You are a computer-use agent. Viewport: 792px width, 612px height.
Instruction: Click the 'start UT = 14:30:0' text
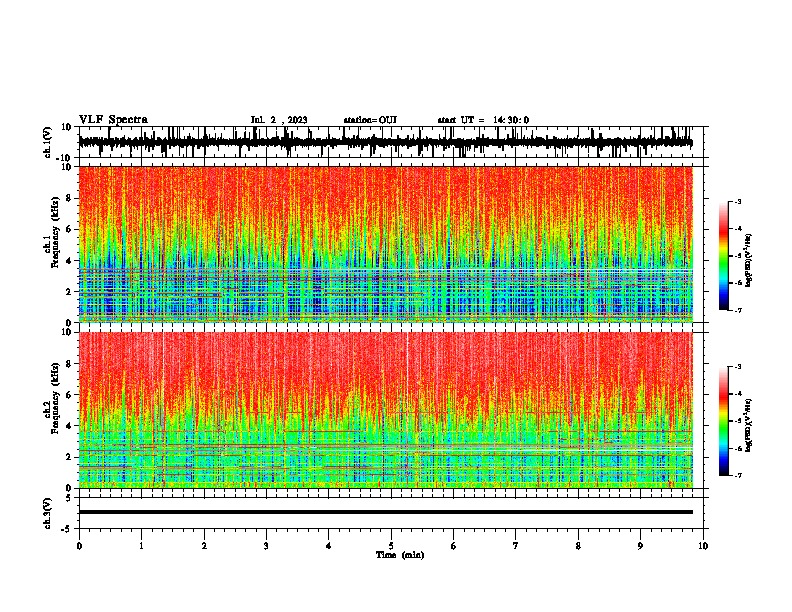(x=483, y=120)
